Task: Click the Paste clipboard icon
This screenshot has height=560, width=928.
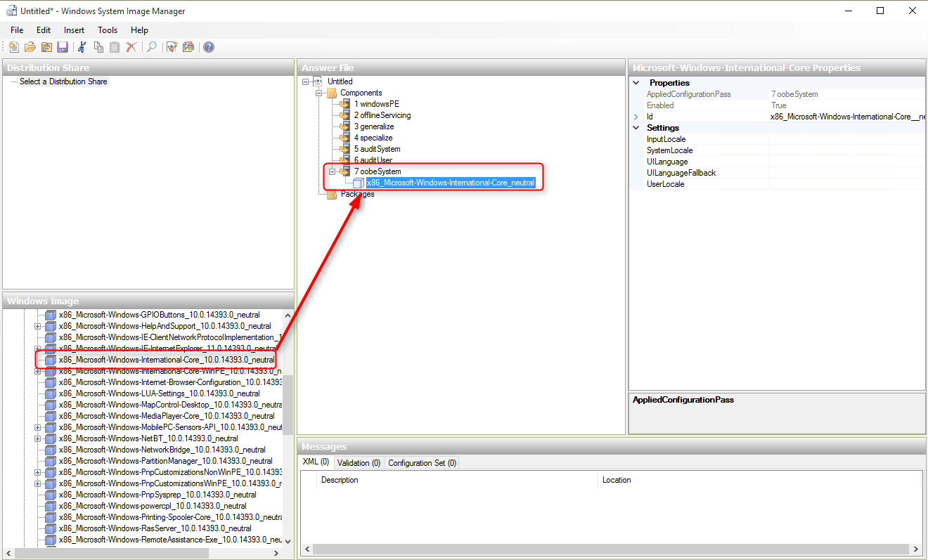Action: 115,47
